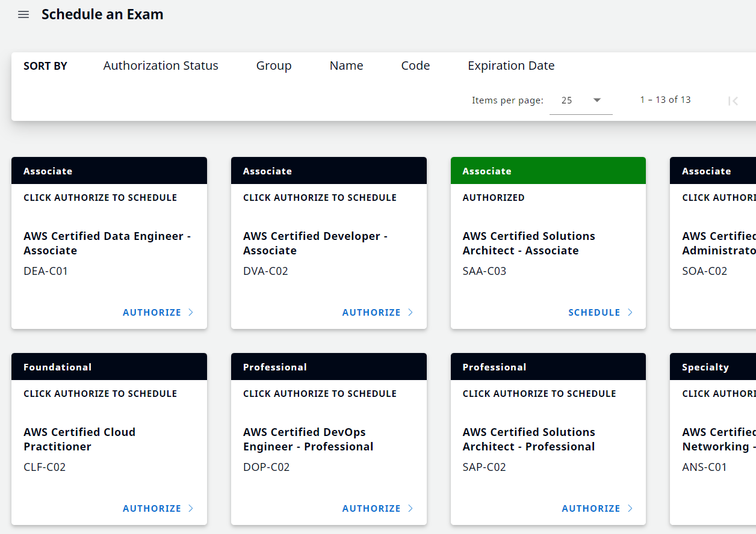Click the exam code SOA-C02
Image resolution: width=756 pixels, height=534 pixels.
pyautogui.click(x=705, y=271)
